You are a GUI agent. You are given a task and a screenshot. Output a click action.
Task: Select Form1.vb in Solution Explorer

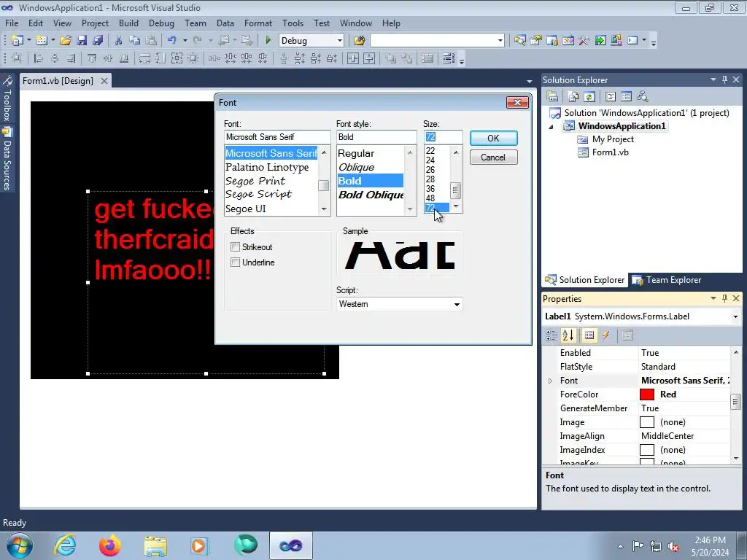[x=610, y=152]
